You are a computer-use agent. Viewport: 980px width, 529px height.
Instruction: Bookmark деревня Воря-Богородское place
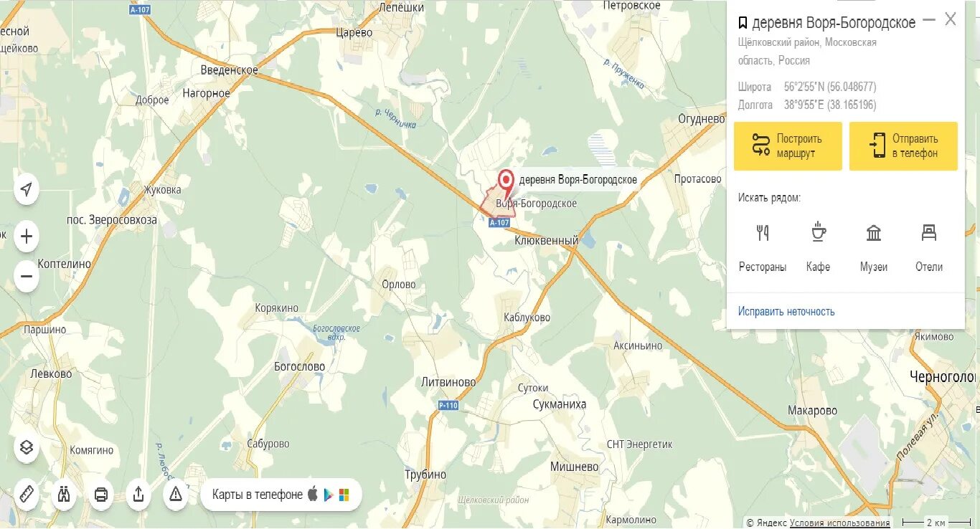pyautogui.click(x=743, y=22)
